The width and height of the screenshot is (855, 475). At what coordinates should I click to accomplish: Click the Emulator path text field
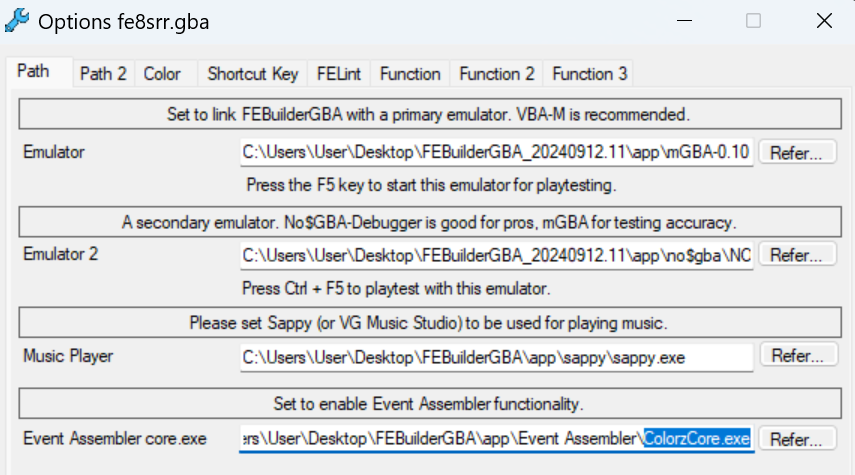tap(496, 153)
